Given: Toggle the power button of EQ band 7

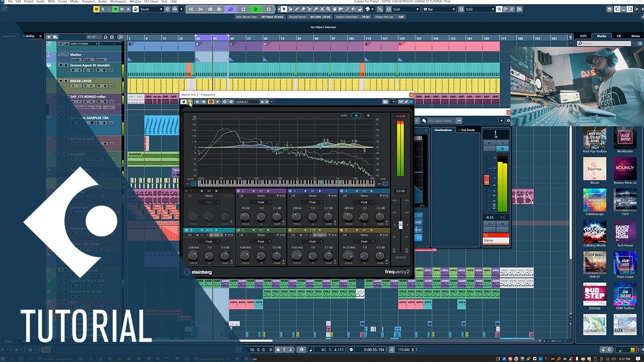Looking at the screenshot, I should 289,230.
